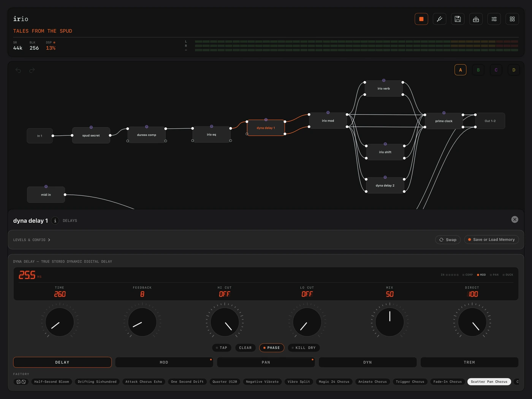The height and width of the screenshot is (399, 532).
Task: Select the duress comp node
Action: click(147, 135)
